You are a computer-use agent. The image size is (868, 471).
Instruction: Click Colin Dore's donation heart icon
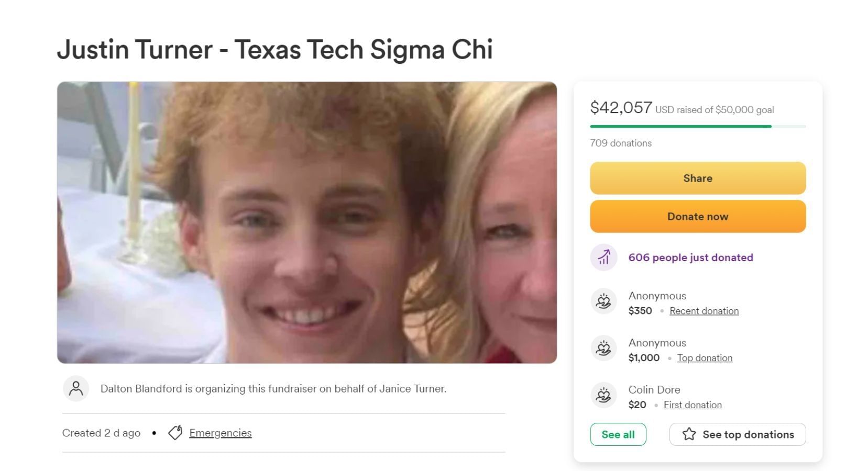(603, 396)
